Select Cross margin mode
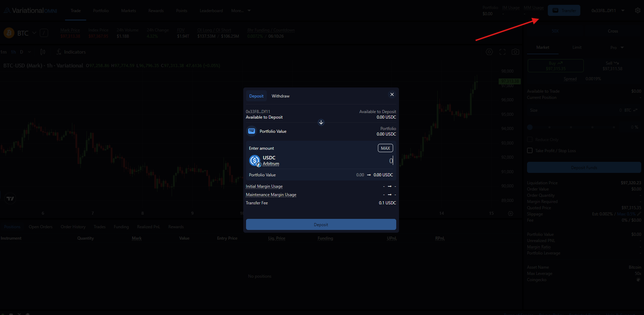This screenshot has height=315, width=644. pos(613,31)
